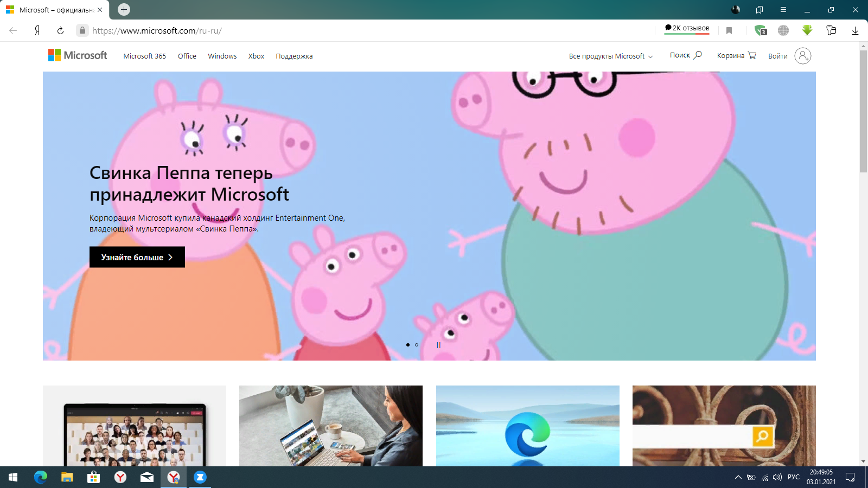This screenshot has width=868, height=488.
Task: Reload the page with refresh icon
Action: 60,30
